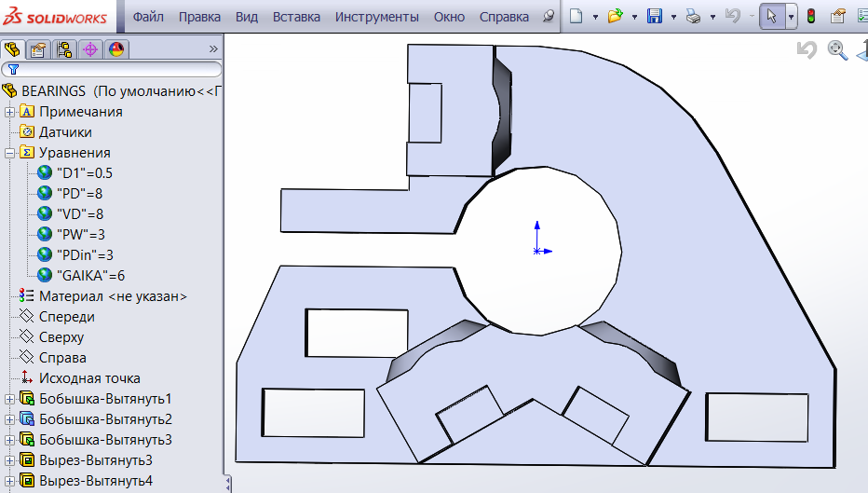Collapse the Уравнения tree node

(10, 153)
